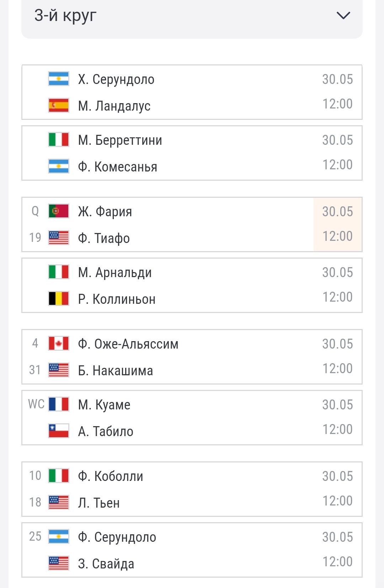This screenshot has width=384, height=588.
Task: Click the Spain flag next to М. Ландалус
Action: click(59, 106)
